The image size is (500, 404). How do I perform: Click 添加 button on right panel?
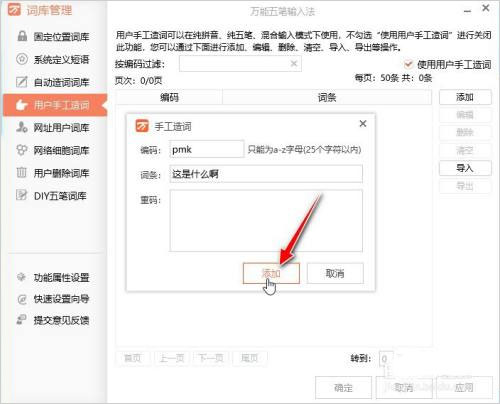coord(465,97)
